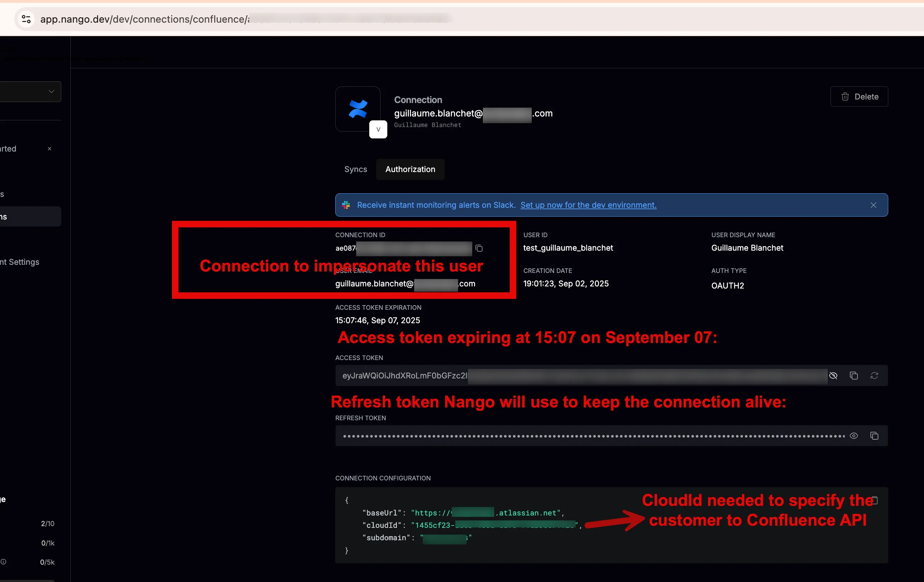The height and width of the screenshot is (582, 924).
Task: Expand the environment dropdown in sidebar
Action: (30, 91)
